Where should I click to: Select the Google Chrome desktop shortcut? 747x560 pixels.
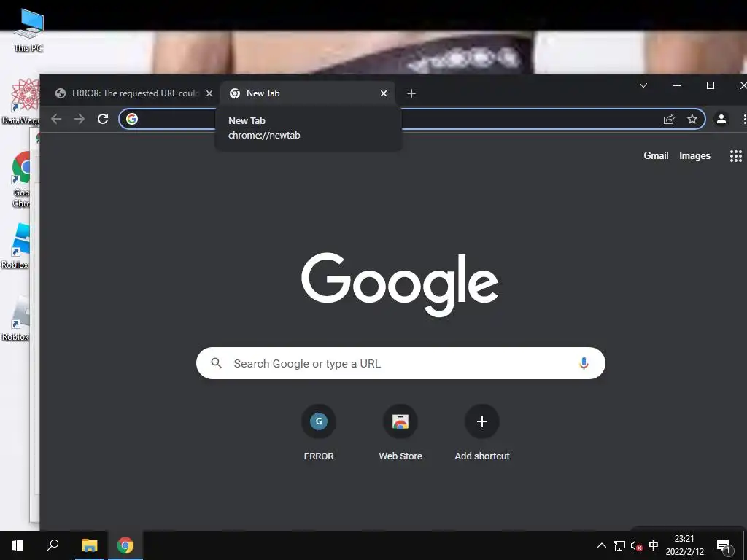click(22, 179)
